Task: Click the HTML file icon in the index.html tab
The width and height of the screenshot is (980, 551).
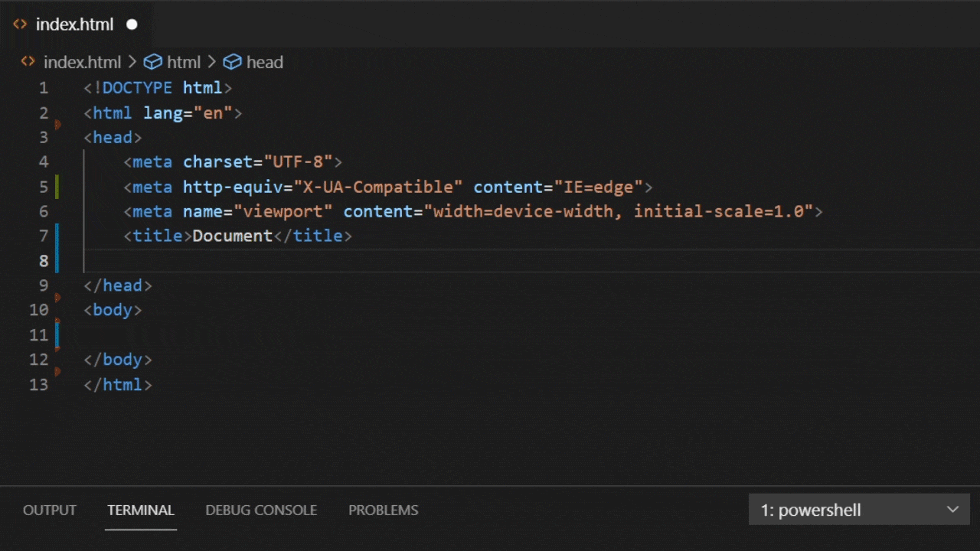Action: tap(20, 24)
